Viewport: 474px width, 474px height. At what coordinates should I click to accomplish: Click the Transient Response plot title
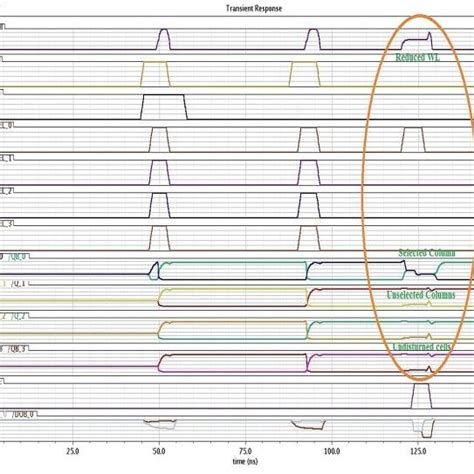tap(254, 8)
